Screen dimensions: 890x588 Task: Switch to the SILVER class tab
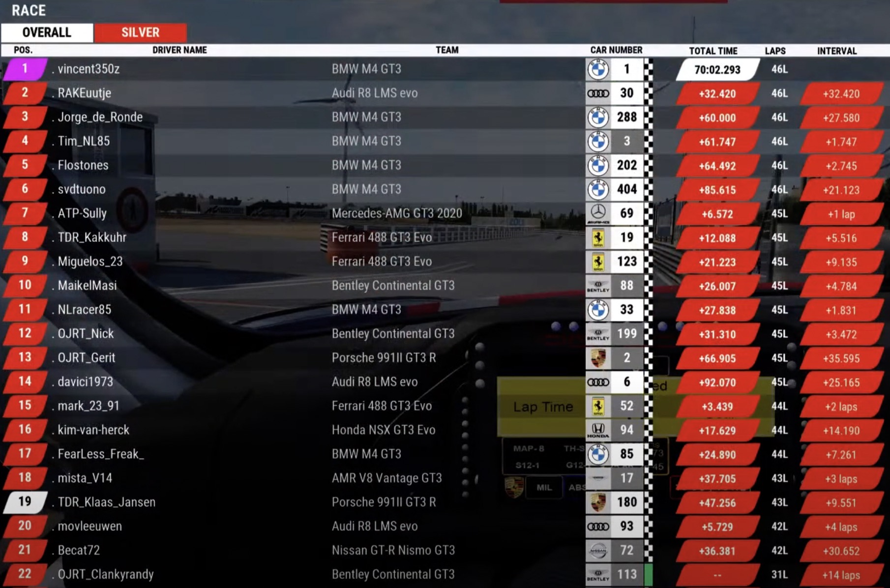140,32
